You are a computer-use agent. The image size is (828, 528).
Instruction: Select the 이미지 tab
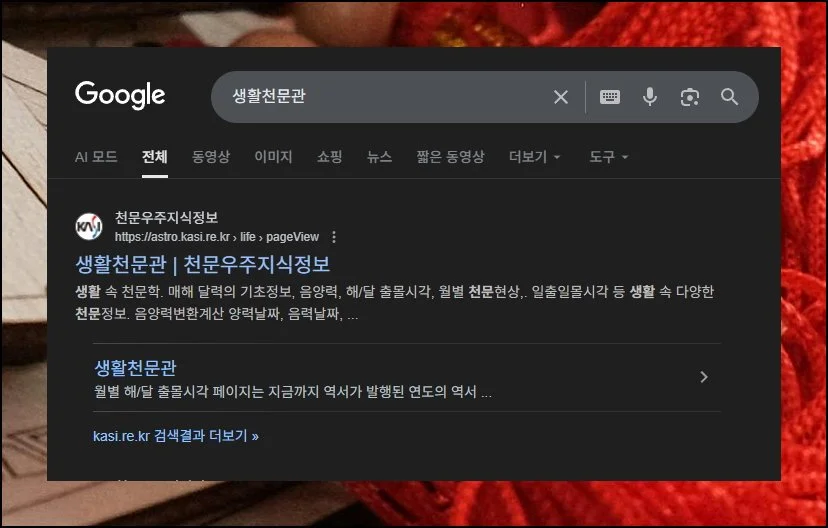pyautogui.click(x=273, y=157)
